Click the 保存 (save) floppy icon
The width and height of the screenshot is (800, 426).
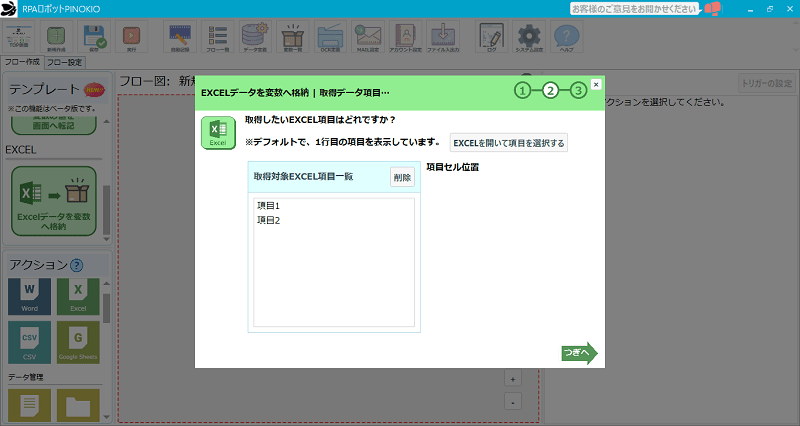pyautogui.click(x=94, y=37)
